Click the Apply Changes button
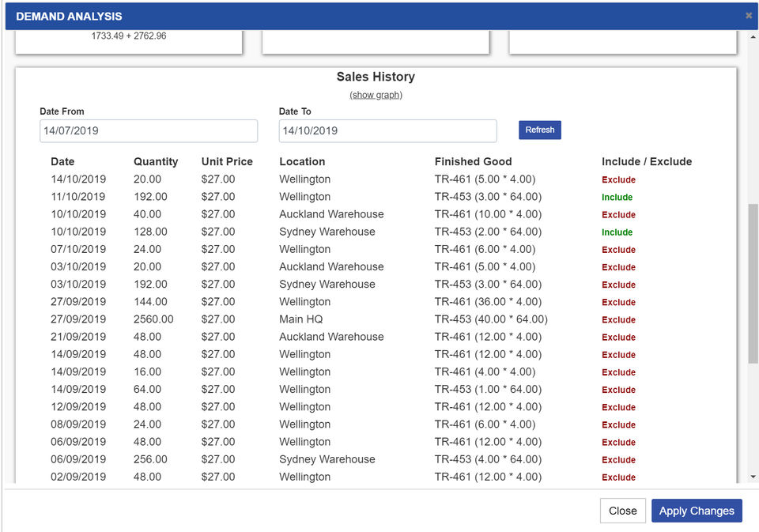The width and height of the screenshot is (759, 532). click(697, 511)
